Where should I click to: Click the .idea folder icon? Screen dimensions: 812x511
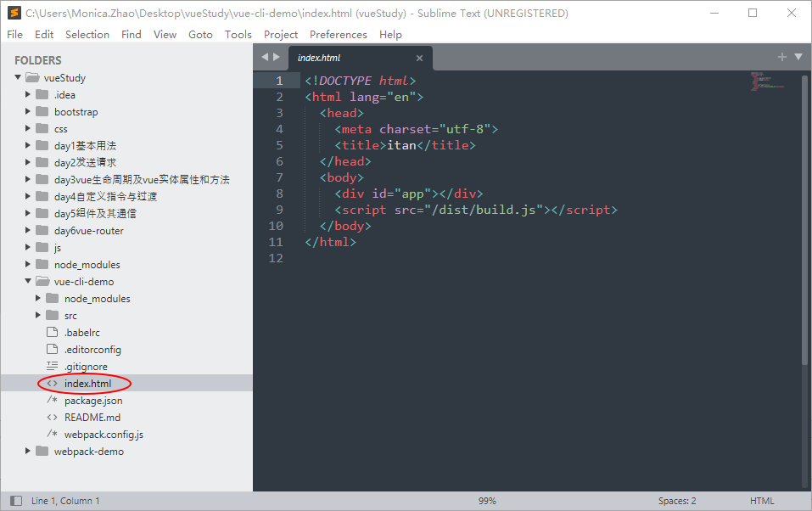click(42, 94)
